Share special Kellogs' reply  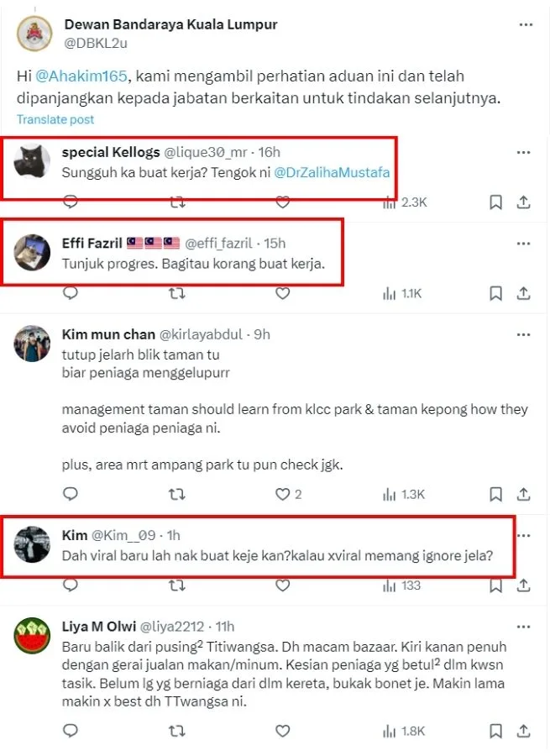(523, 202)
